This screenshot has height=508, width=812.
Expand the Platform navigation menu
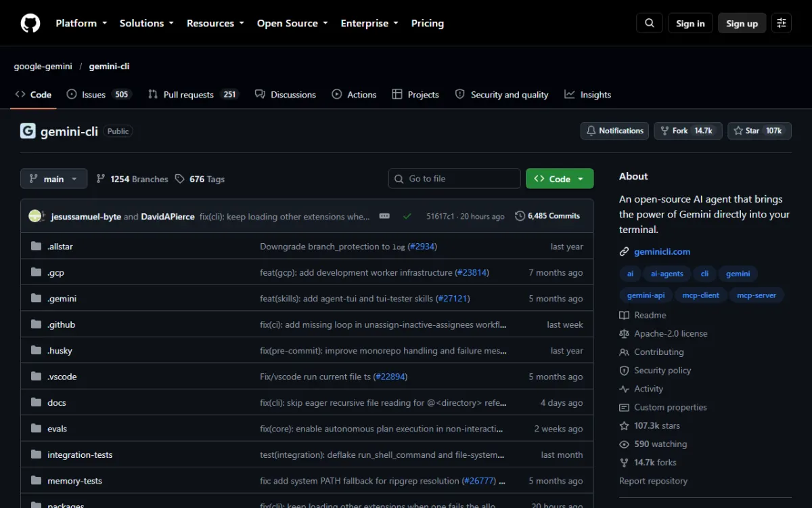pos(81,23)
